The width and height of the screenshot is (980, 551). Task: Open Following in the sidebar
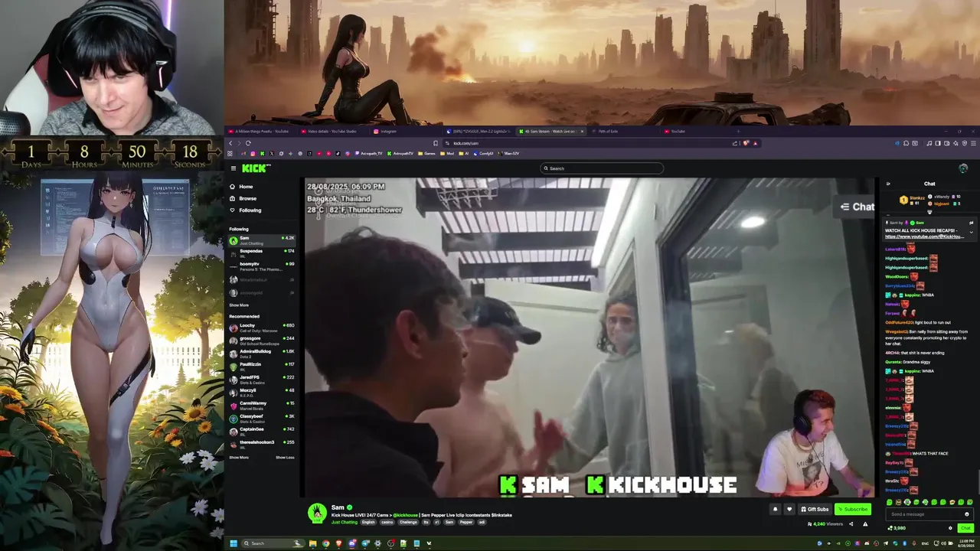coord(250,210)
